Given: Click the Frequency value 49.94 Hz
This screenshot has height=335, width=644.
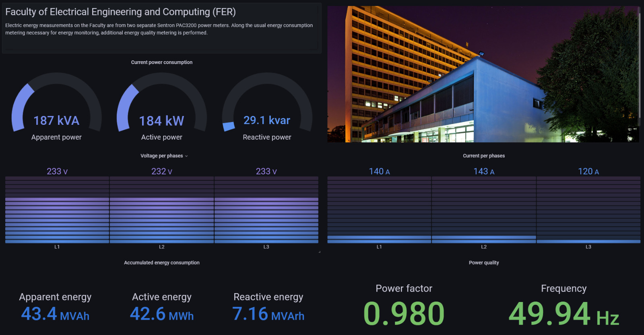Looking at the screenshot, I should (563, 314).
